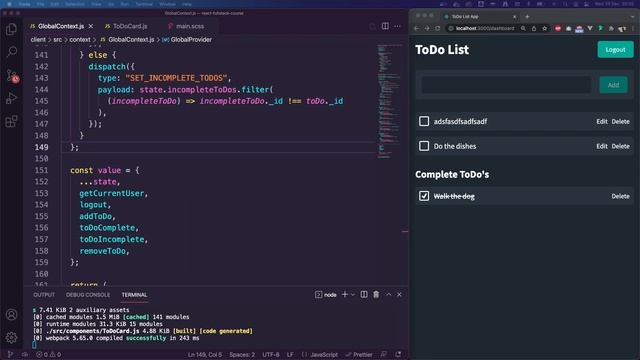This screenshot has width=640, height=360.
Task: Split the editor to the right
Action: (385, 26)
